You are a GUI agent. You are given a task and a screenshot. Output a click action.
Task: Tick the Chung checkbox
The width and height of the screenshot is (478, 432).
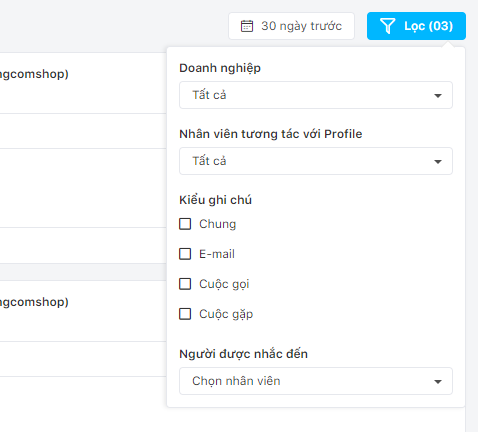pyautogui.click(x=185, y=224)
